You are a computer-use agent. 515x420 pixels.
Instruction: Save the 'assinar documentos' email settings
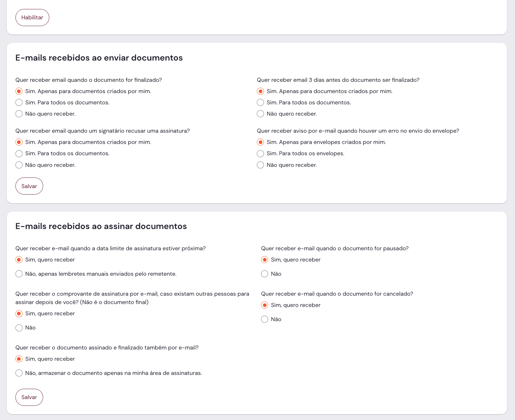[x=29, y=397]
